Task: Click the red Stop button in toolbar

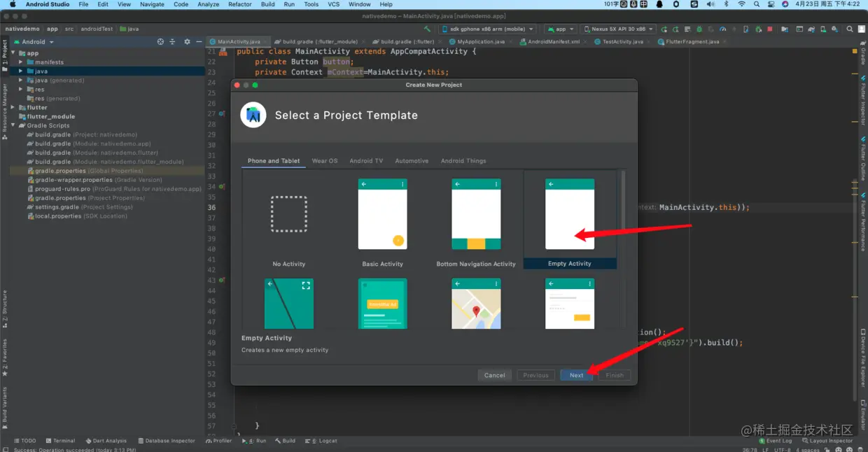Action: pos(770,29)
